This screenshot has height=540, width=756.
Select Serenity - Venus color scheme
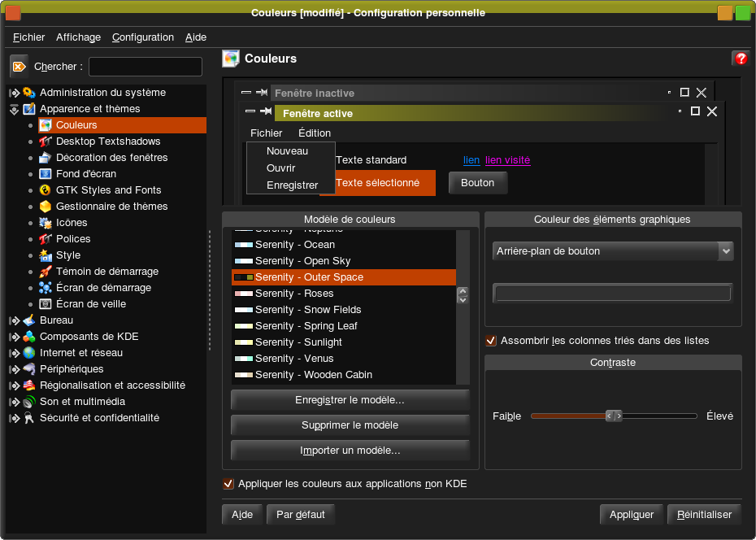click(344, 359)
